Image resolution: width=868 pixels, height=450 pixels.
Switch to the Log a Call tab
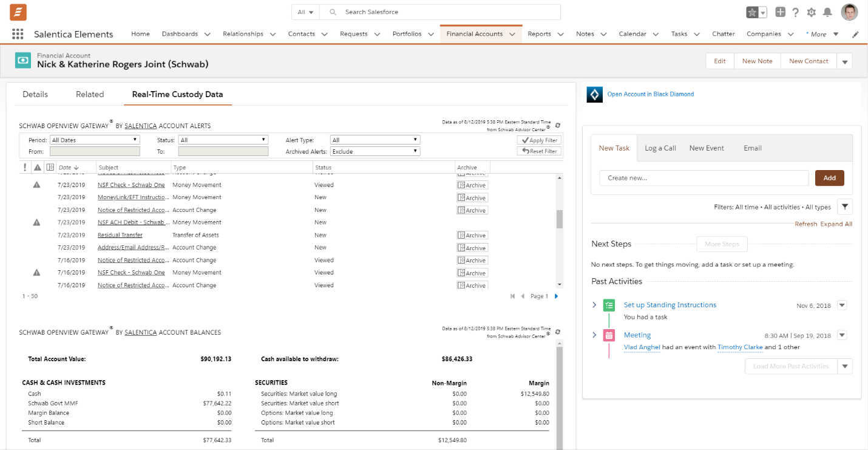(x=660, y=148)
